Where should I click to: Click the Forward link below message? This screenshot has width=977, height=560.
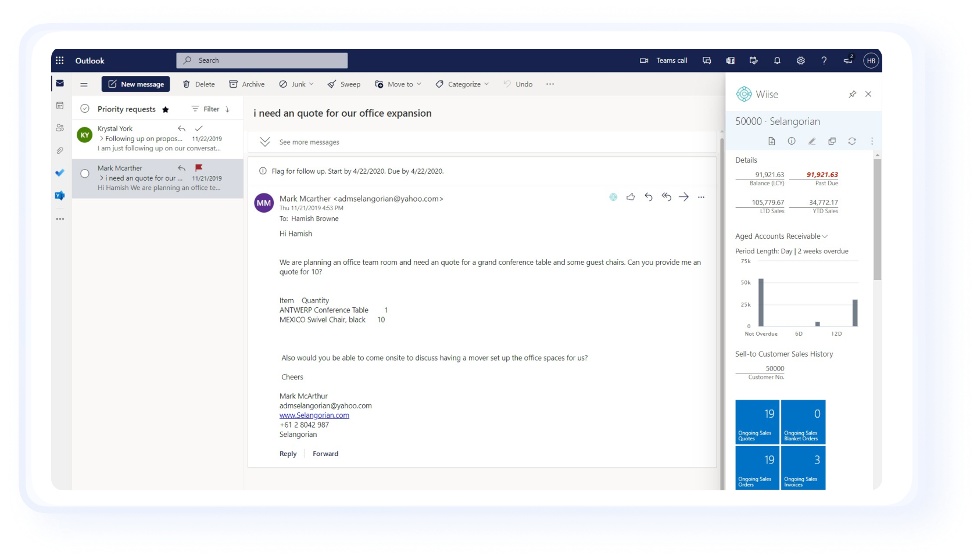point(325,454)
